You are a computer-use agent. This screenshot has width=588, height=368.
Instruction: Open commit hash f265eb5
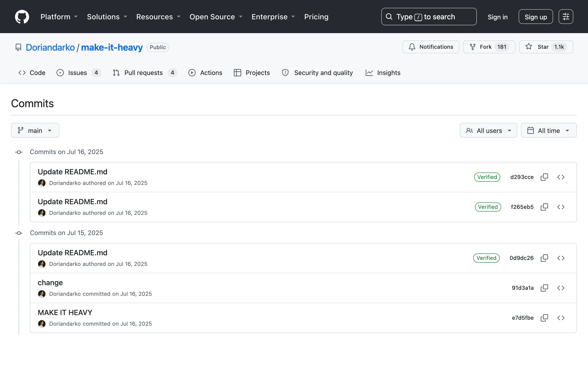pyautogui.click(x=522, y=207)
